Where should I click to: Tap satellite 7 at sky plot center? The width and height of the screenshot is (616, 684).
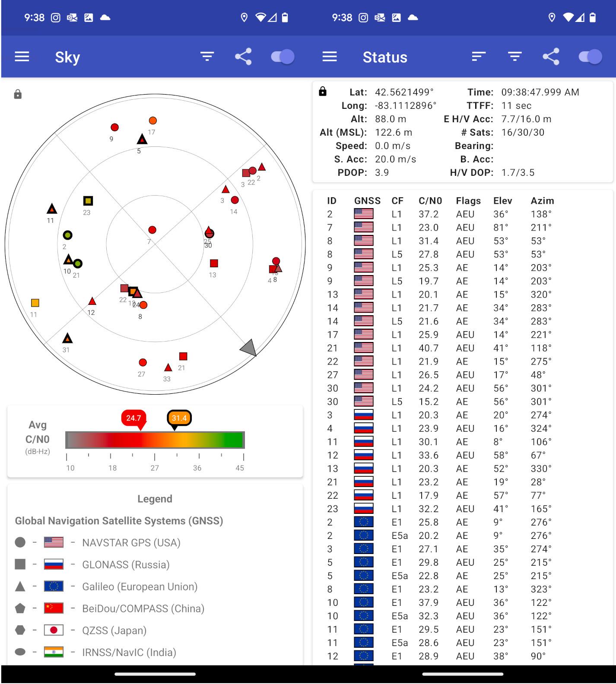[152, 230]
